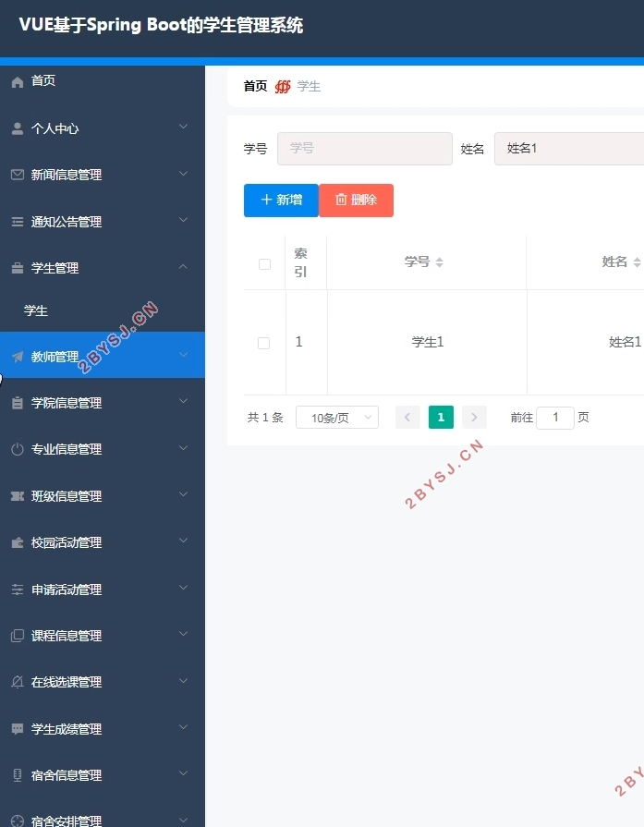644x827 pixels.
Task: Tick the checkbox for row 学生1
Action: (263, 344)
